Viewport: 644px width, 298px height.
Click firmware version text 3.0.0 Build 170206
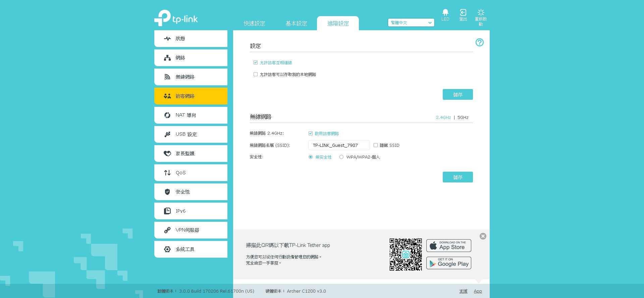point(216,291)
